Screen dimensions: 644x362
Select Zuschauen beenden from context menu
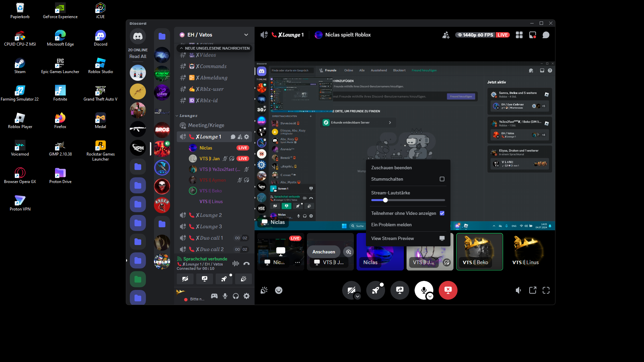(x=391, y=168)
